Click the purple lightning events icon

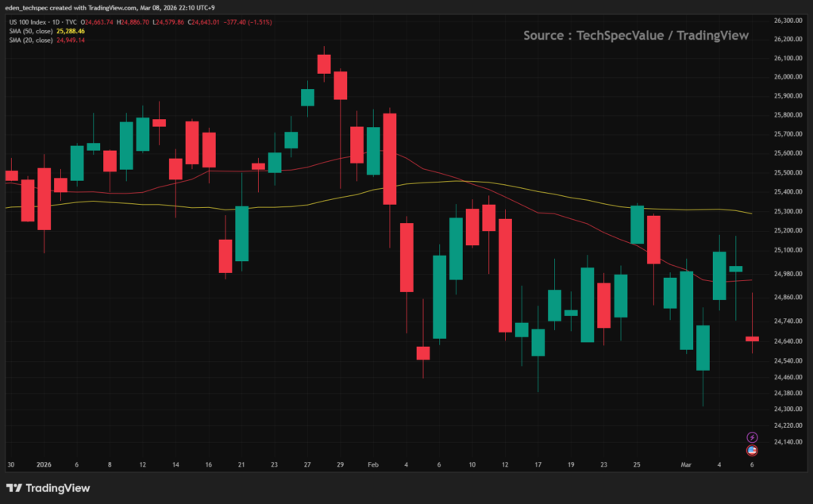point(751,436)
